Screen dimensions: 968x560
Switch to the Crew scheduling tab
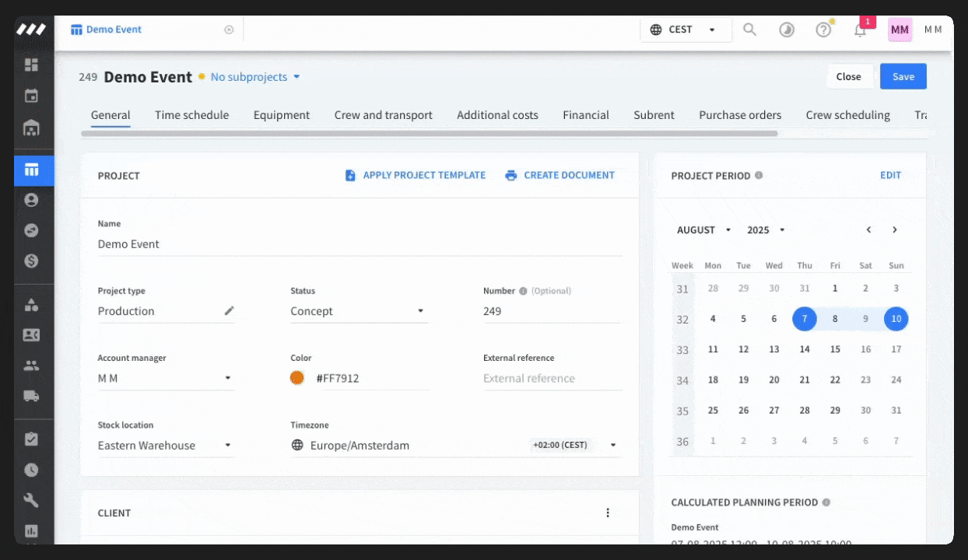click(x=847, y=115)
